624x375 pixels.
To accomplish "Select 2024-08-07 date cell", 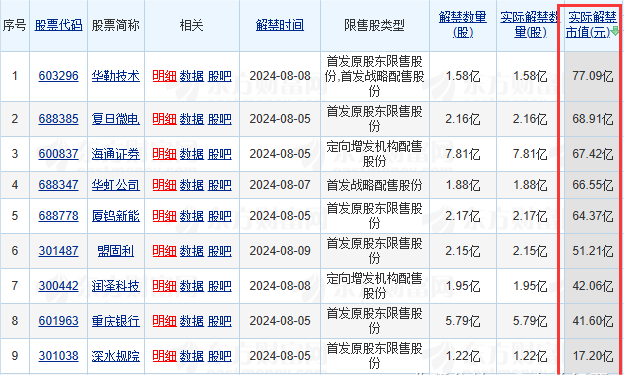I will pos(280,185).
